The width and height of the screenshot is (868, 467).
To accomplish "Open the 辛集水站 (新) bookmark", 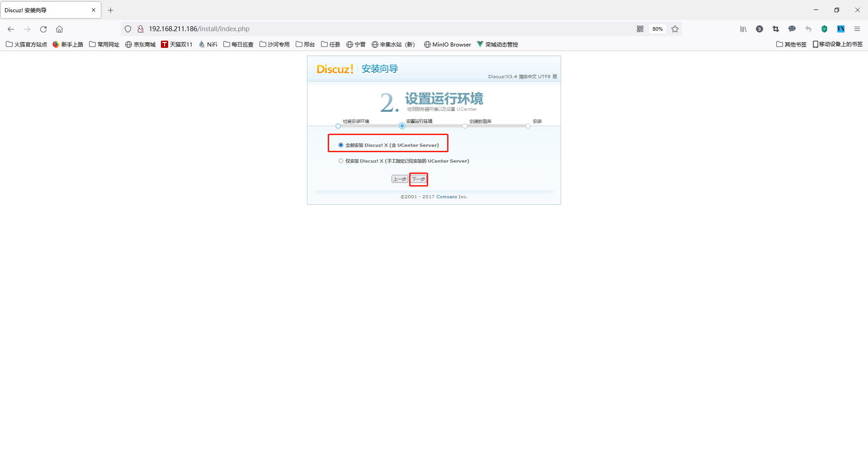I will click(394, 44).
